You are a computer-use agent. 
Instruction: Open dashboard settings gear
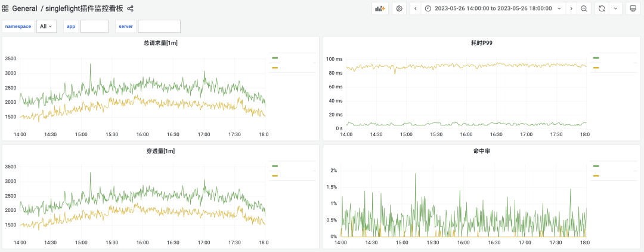[x=399, y=8]
